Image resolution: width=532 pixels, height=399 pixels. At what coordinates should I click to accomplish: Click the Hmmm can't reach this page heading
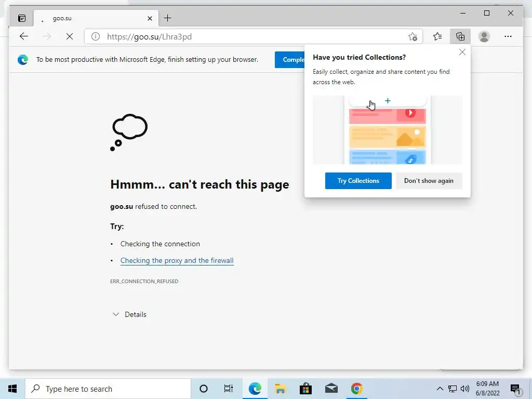click(200, 184)
